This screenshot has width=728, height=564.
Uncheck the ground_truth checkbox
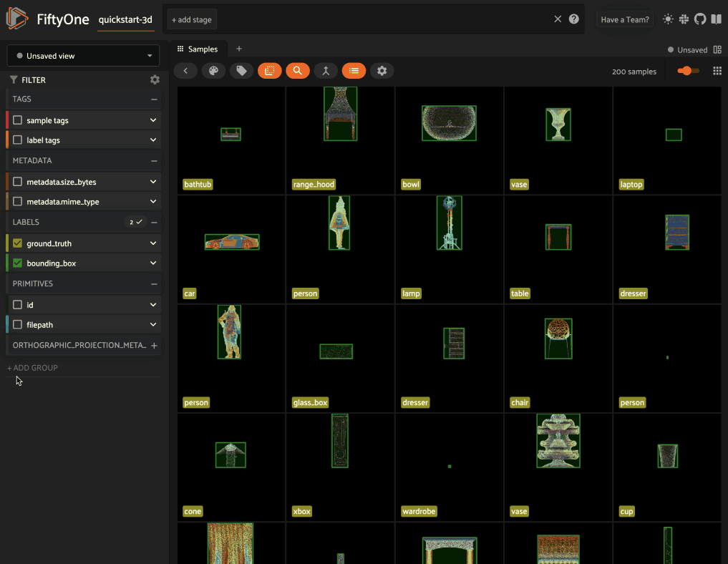pos(18,243)
